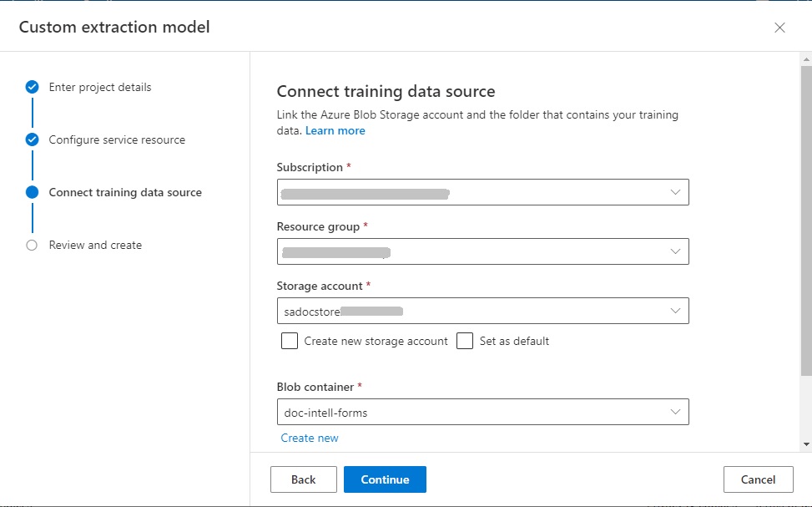Click Create new blob container link
This screenshot has width=812, height=507.
[309, 438]
